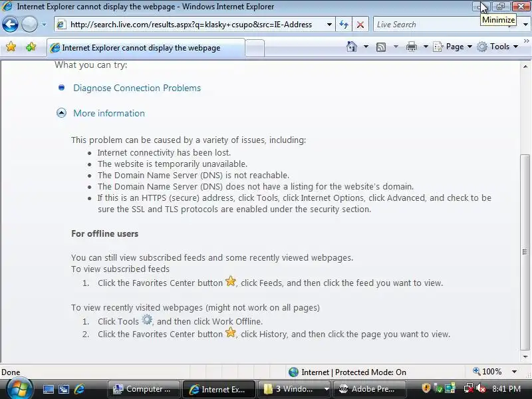Screen dimensions: 532x399
Task: Click the More information link text
Action: click(x=109, y=113)
